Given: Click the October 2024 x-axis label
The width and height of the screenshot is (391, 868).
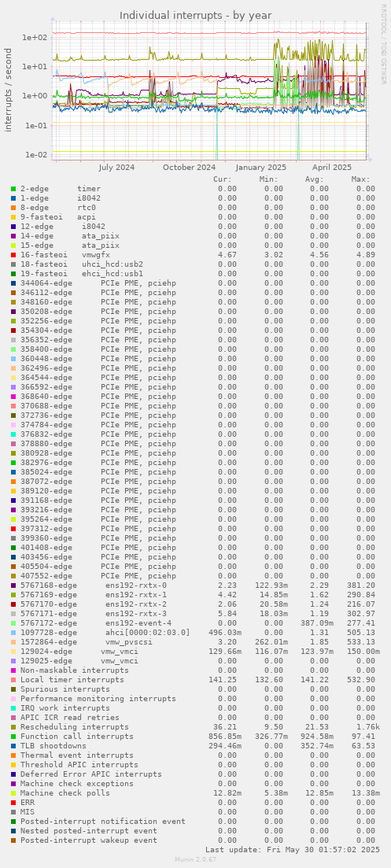Looking at the screenshot, I should click(x=189, y=167).
